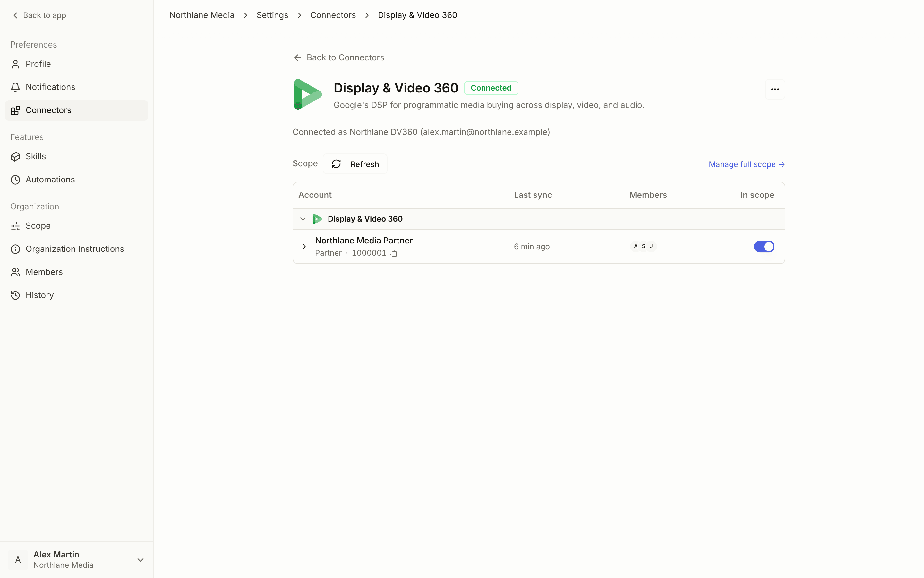Click the Notifications bell icon
The height and width of the screenshot is (578, 924).
(15, 87)
